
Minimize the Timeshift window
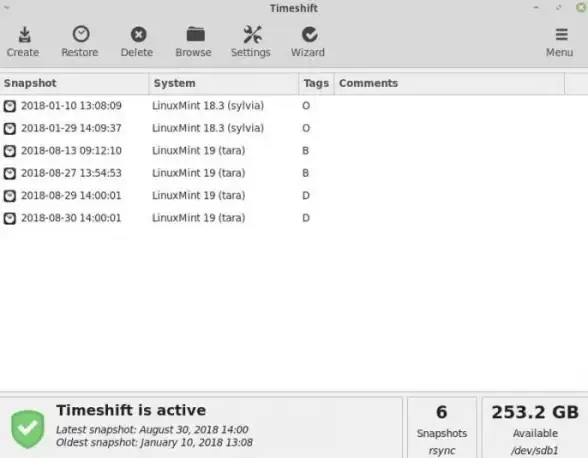536,8
